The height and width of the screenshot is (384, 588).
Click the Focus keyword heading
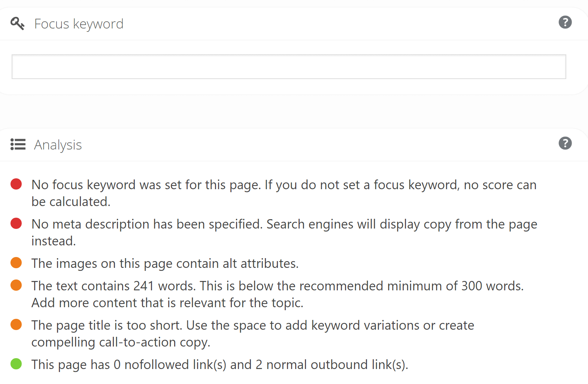pos(79,24)
